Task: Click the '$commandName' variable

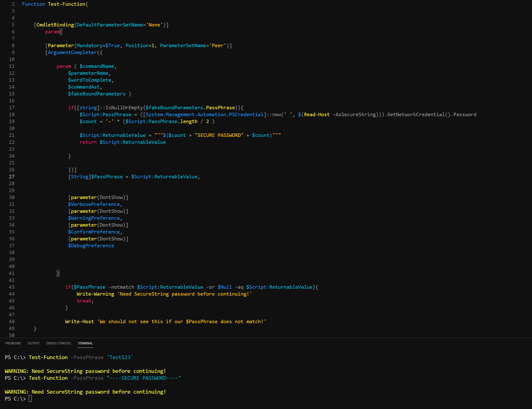Action: (x=97, y=66)
